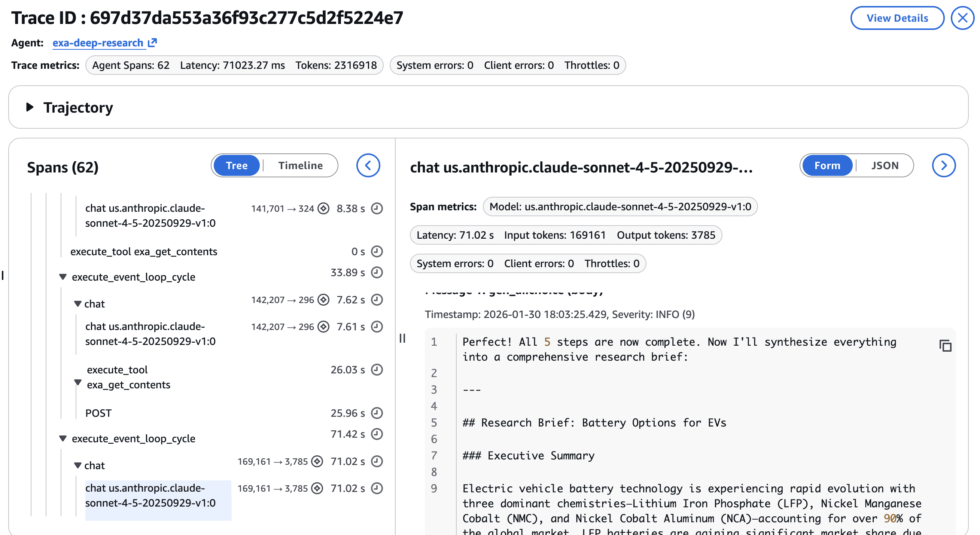Image resolution: width=980 pixels, height=535 pixels.
Task: Switch spans view to Timeline
Action: click(x=300, y=165)
